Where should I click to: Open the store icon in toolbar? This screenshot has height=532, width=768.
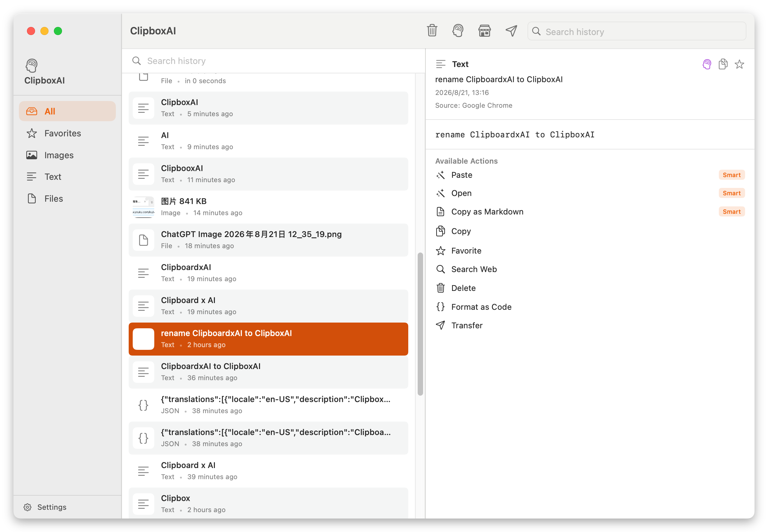[x=484, y=31]
